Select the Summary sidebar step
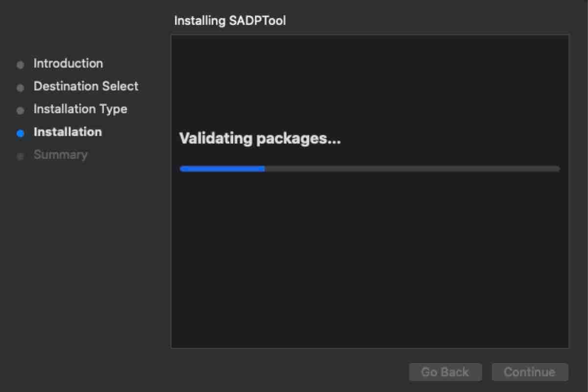 pos(60,155)
